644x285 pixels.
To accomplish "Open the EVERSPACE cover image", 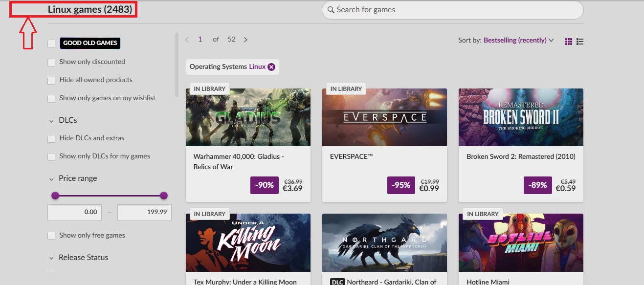I will tap(384, 117).
